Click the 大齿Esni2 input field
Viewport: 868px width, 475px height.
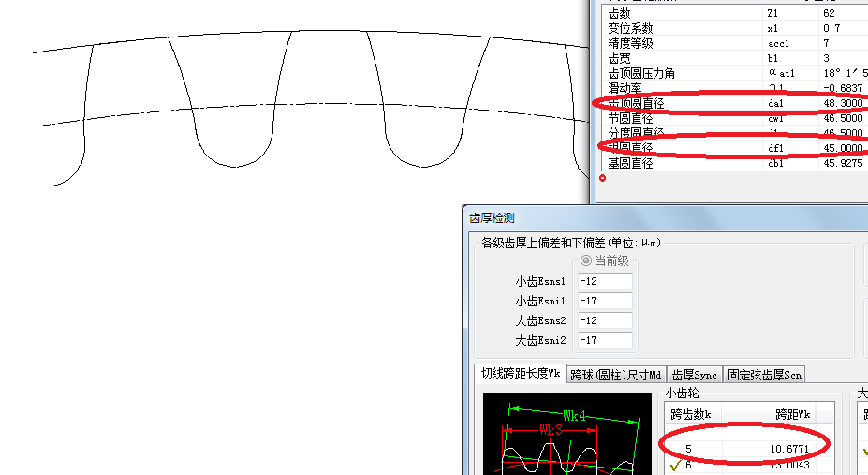click(x=605, y=340)
